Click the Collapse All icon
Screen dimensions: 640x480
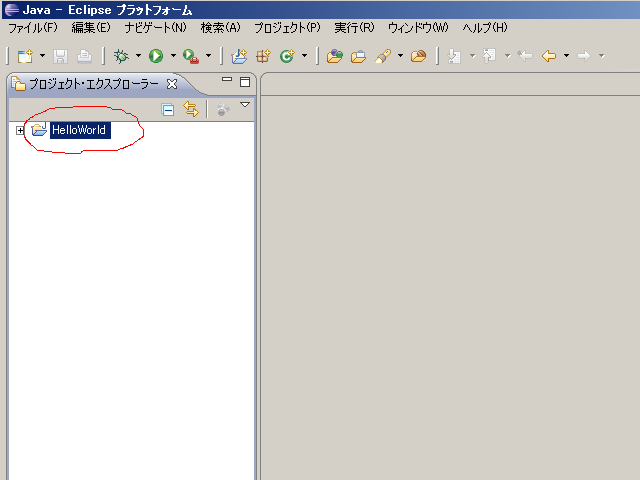pyautogui.click(x=168, y=109)
